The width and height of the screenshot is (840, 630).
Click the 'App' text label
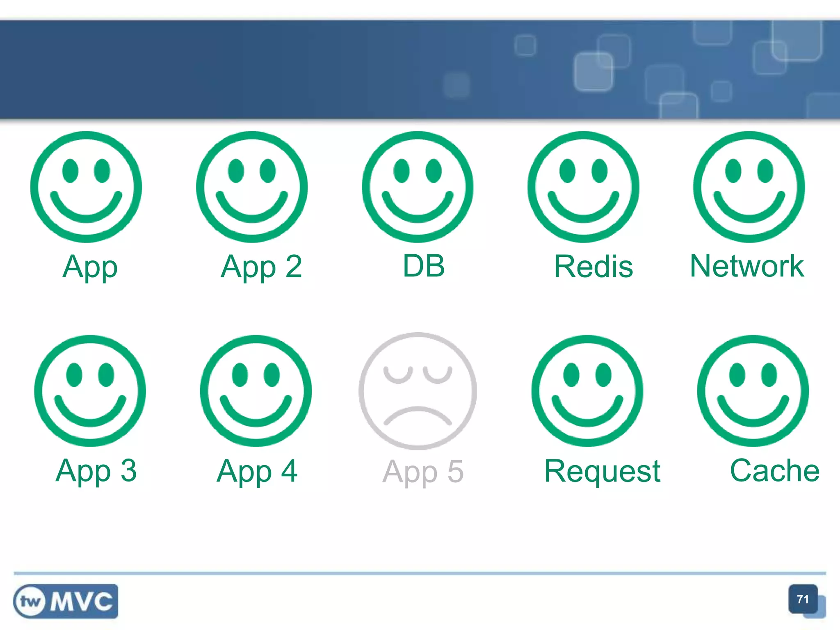[x=90, y=267]
